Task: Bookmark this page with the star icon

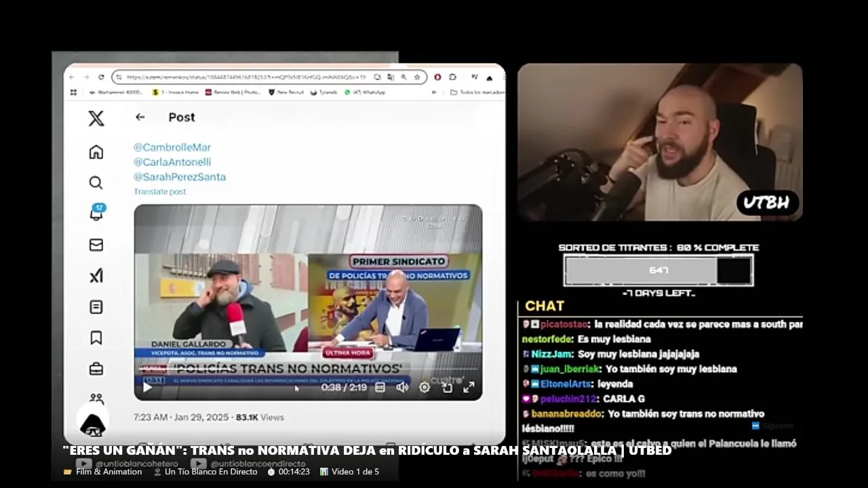Action: click(x=417, y=77)
